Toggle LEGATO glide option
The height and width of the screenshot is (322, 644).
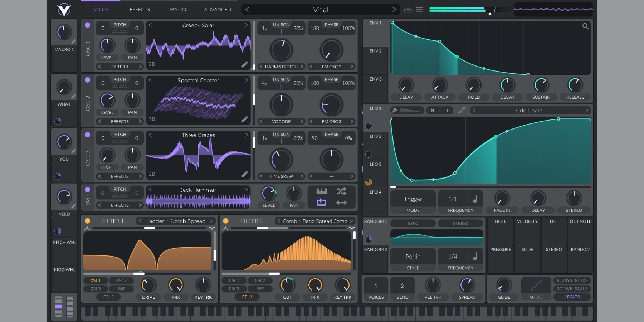(x=572, y=297)
